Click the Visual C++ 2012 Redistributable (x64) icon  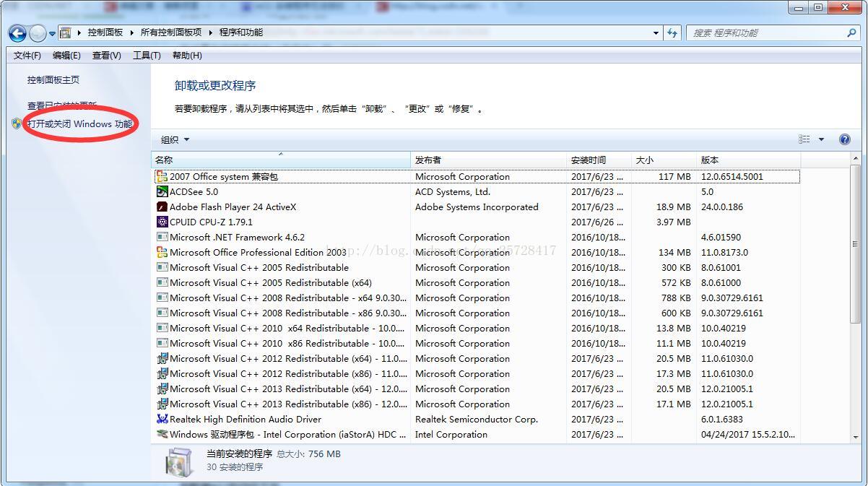pos(162,358)
